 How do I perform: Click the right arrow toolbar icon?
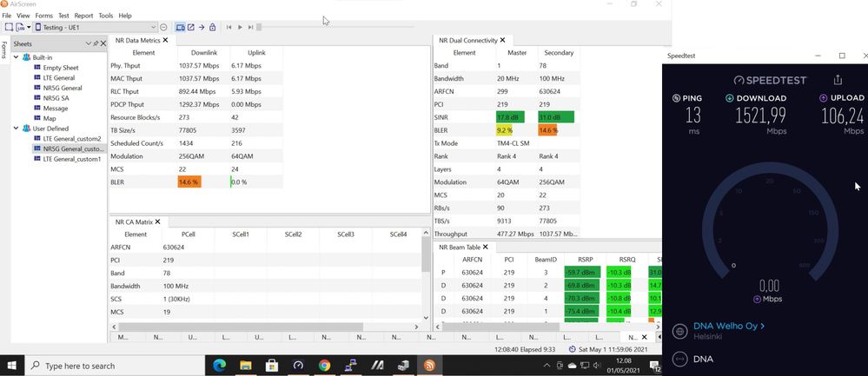tap(202, 27)
